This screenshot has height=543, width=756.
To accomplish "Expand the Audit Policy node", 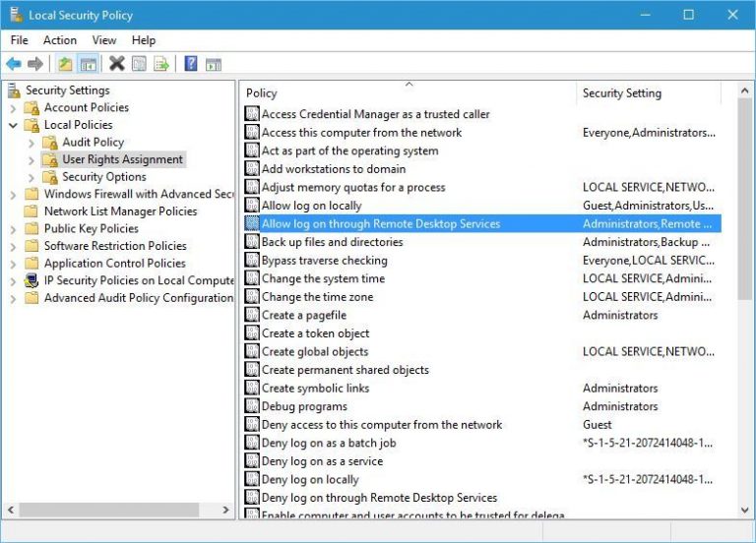I will click(x=31, y=143).
